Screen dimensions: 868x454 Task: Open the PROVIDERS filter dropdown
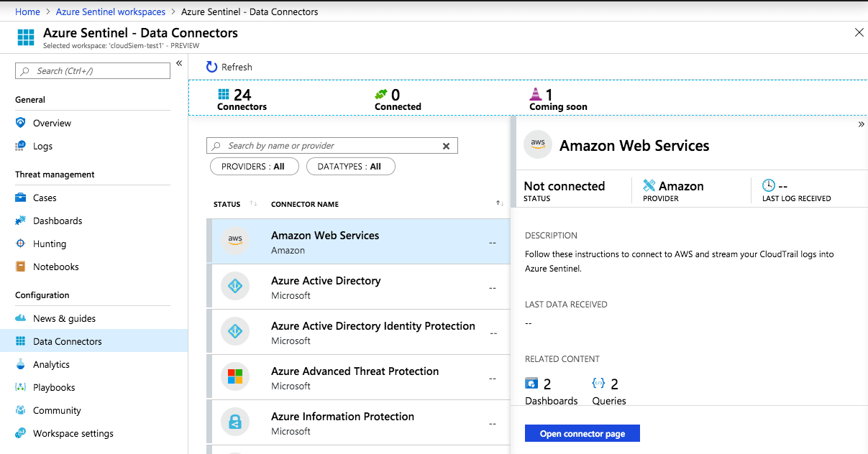(252, 167)
